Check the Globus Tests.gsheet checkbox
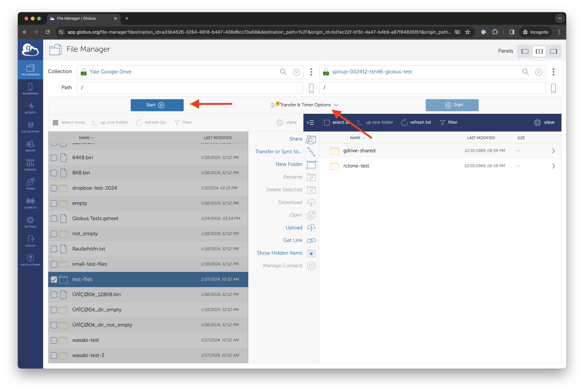 pyautogui.click(x=54, y=218)
